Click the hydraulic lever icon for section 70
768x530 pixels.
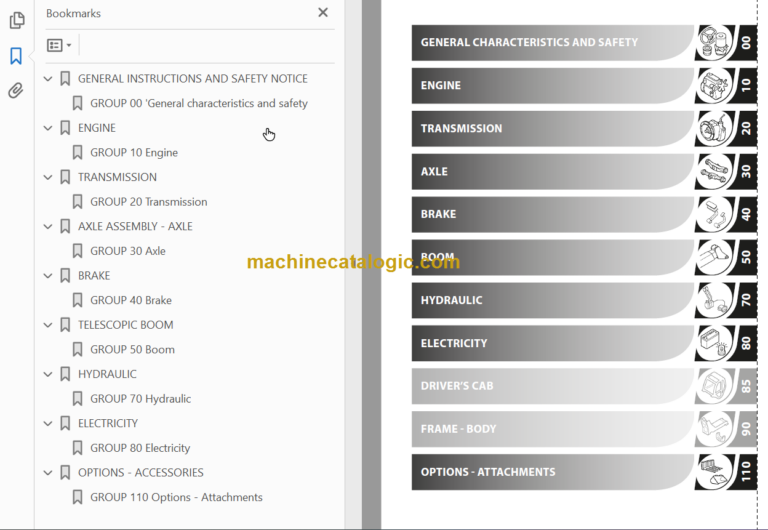pos(714,300)
